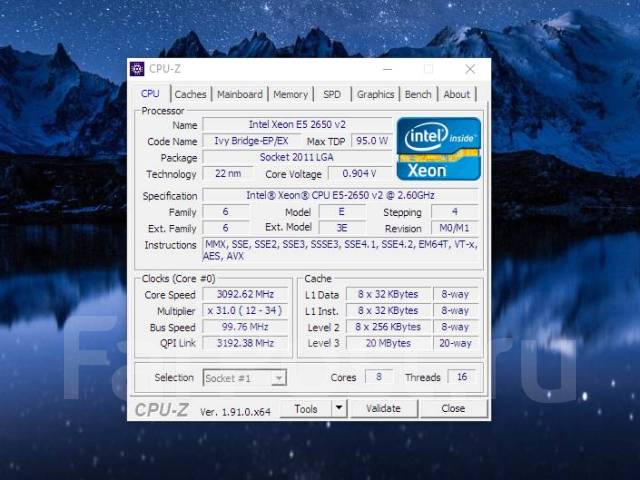Screen dimensions: 640x480
Task: Click the Technology value 22 nm
Action: coord(228,173)
